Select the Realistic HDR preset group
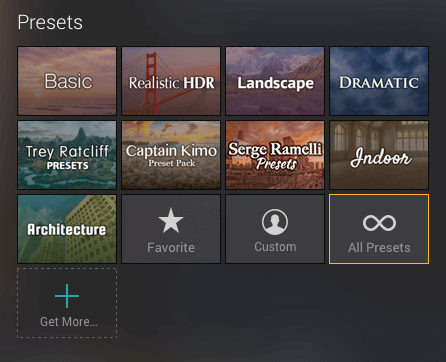 tap(171, 81)
